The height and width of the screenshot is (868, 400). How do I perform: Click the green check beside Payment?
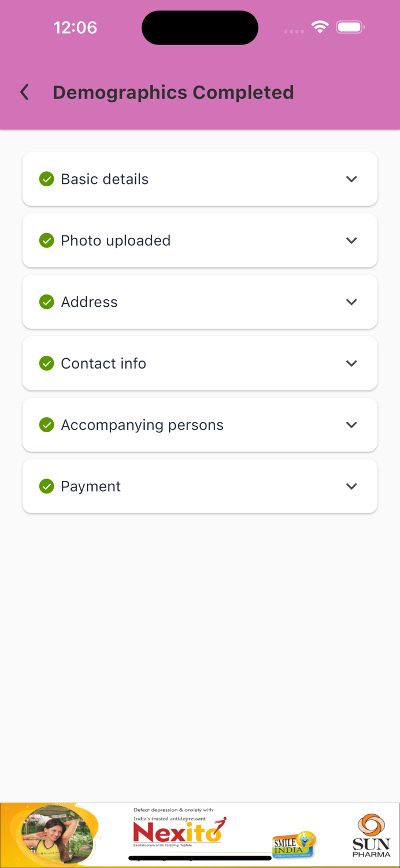(x=46, y=486)
